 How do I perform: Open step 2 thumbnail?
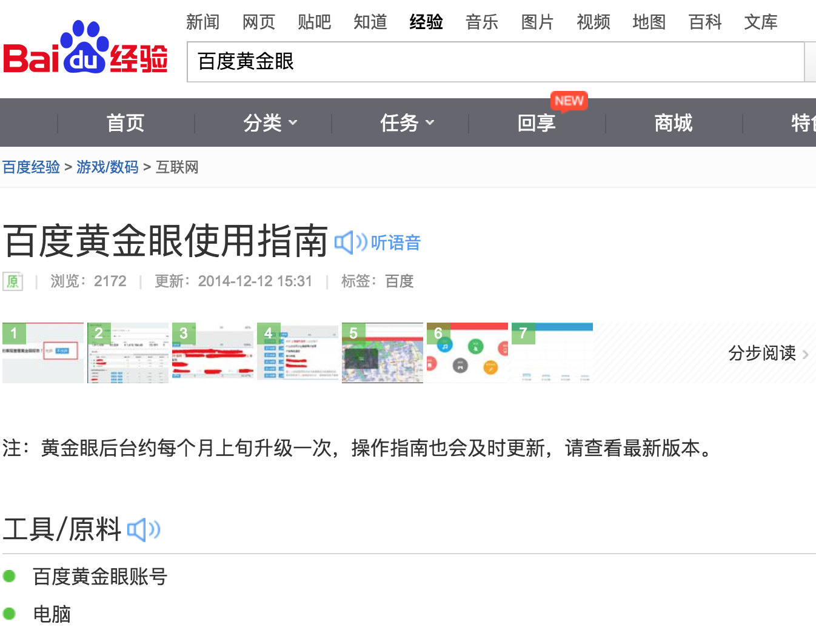(128, 353)
